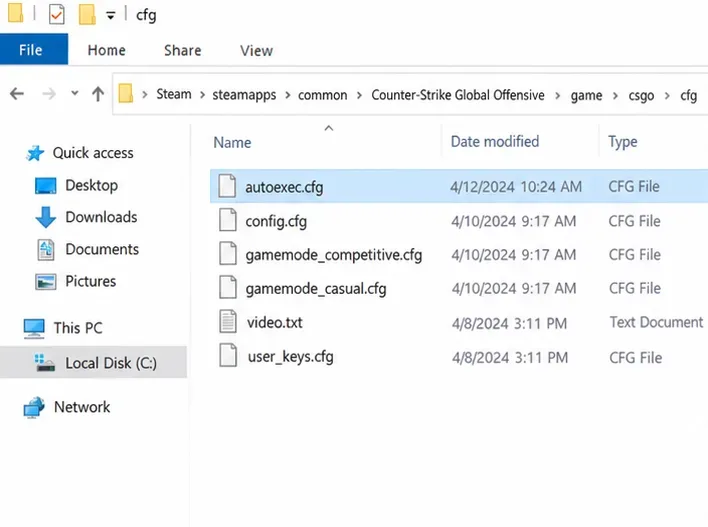Navigate to common in breadcrumb path
708x527 pixels.
(x=322, y=95)
